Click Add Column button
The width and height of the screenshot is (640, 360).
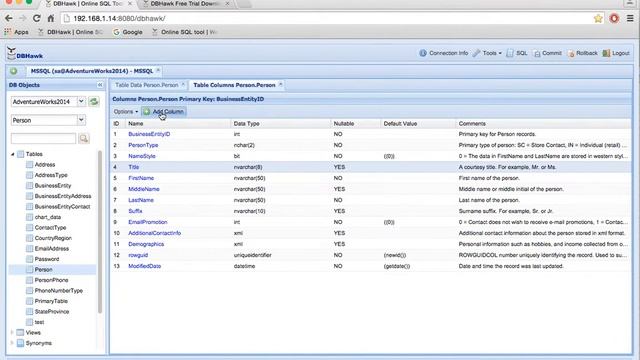click(164, 111)
